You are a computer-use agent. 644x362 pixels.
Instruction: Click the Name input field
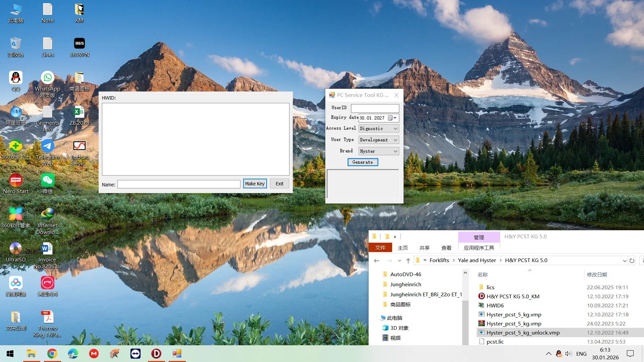pos(179,184)
